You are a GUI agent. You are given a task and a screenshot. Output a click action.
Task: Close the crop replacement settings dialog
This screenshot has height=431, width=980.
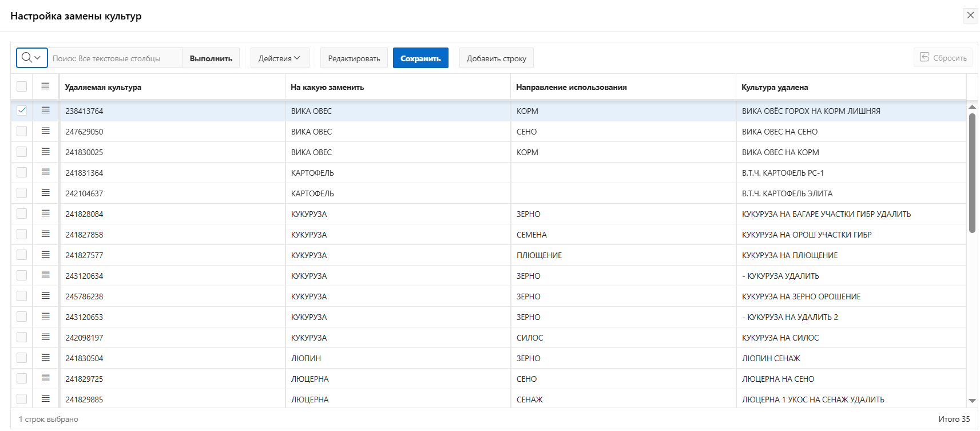click(x=970, y=15)
